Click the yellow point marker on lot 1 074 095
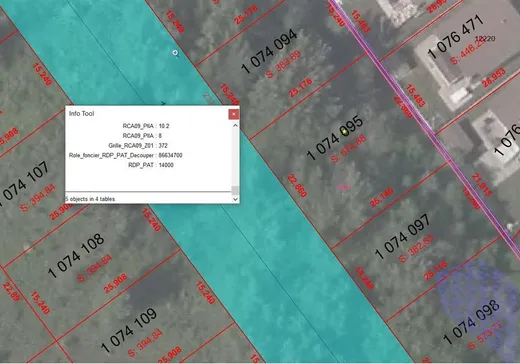 tap(345, 132)
